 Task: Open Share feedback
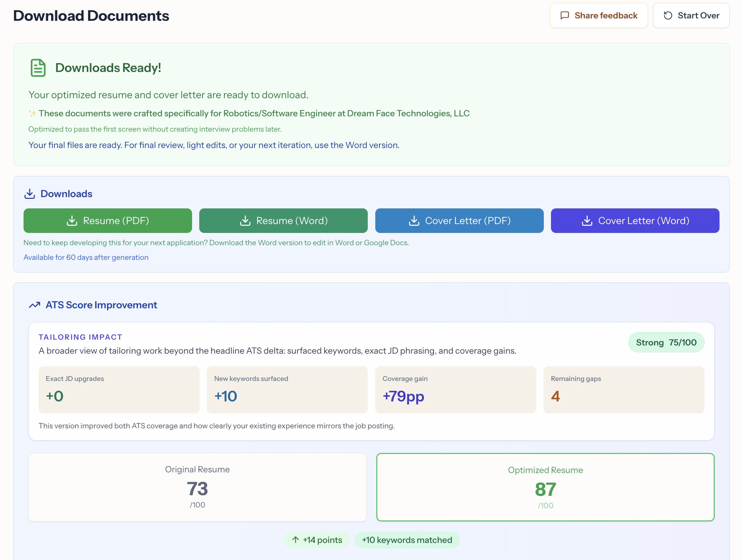(x=598, y=15)
